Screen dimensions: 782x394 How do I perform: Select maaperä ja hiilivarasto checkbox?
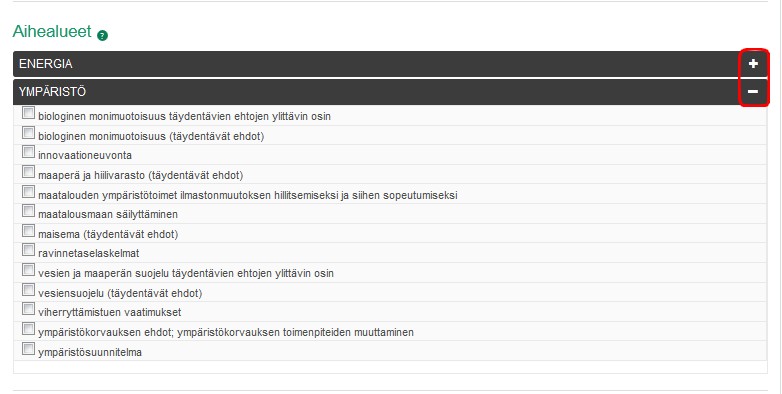coord(28,172)
